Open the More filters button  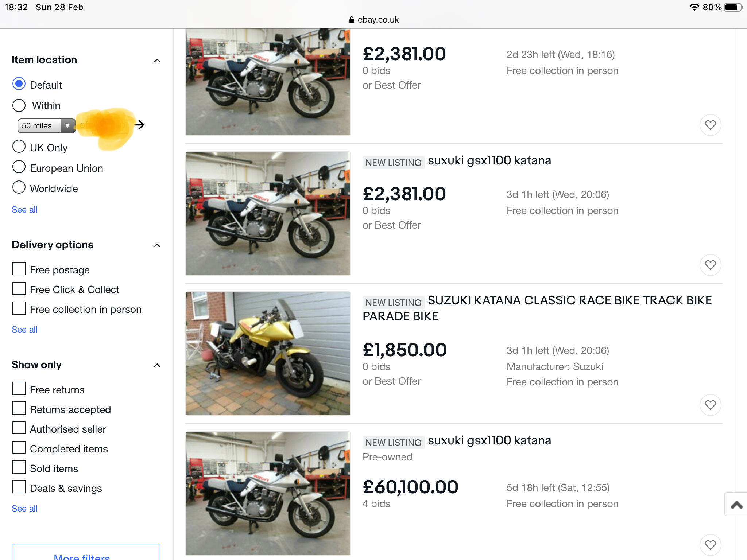click(86, 554)
